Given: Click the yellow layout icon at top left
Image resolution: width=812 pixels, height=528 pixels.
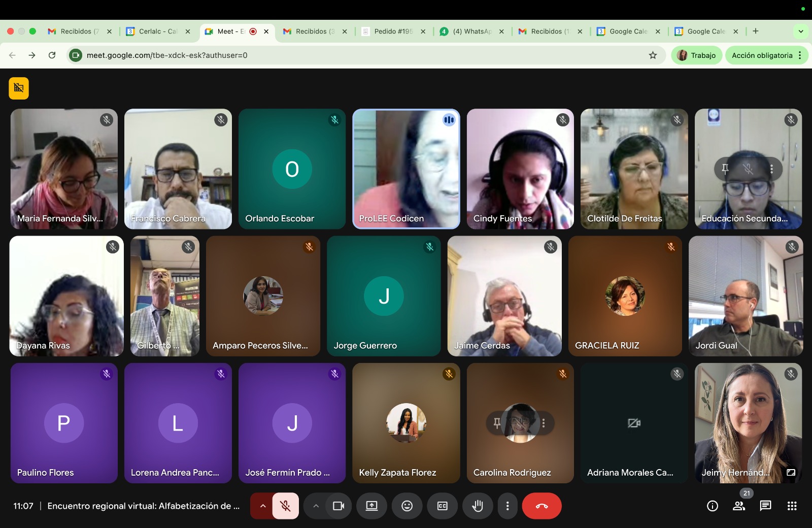Looking at the screenshot, I should click(19, 88).
